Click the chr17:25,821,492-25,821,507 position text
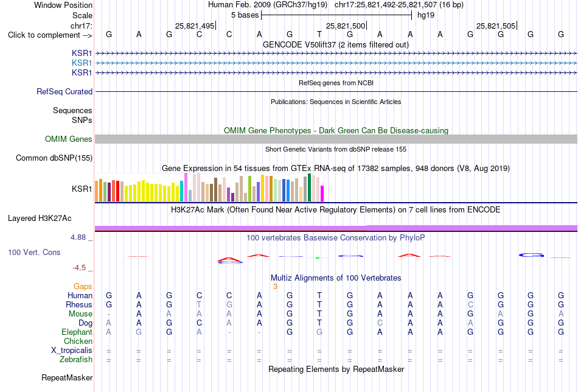Image resolution: width=578 pixels, height=392 pixels. [386, 5]
